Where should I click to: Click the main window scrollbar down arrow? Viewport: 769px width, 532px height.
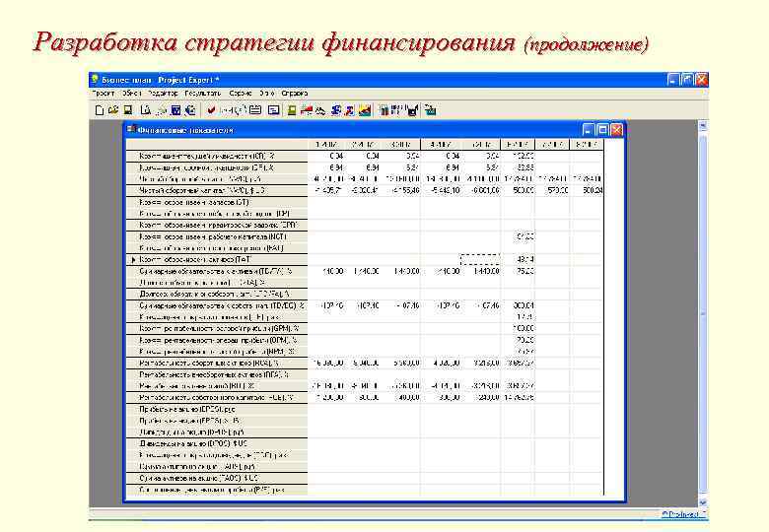[703, 502]
